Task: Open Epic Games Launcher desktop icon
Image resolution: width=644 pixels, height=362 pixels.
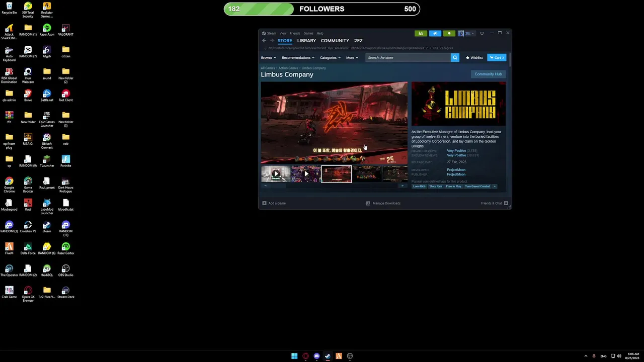Action: pos(47,119)
